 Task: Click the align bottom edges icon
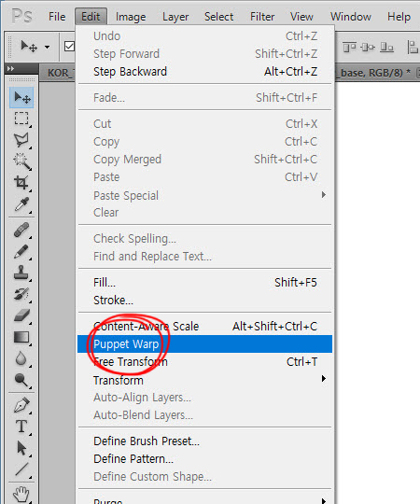[386, 48]
